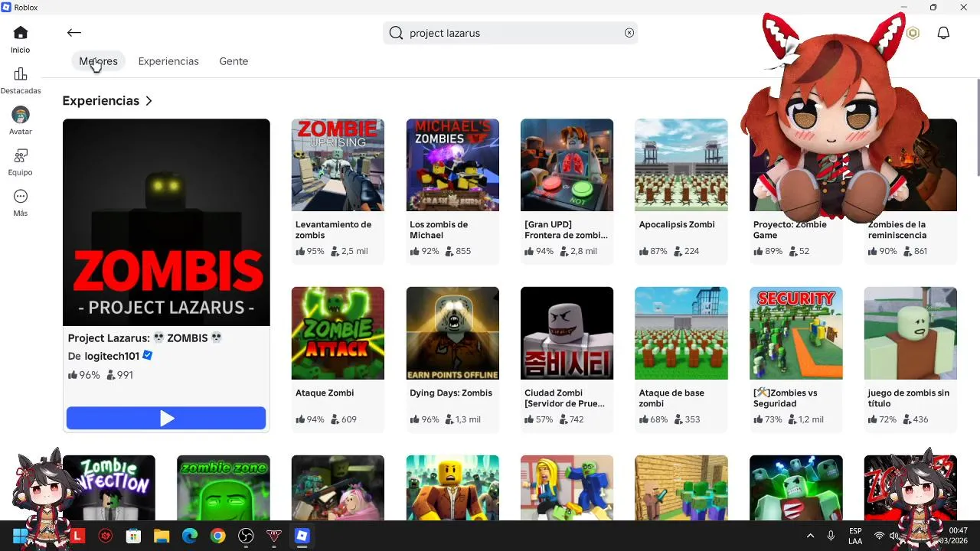
Task: Open the Zombie Attack game thumbnail
Action: [x=338, y=333]
